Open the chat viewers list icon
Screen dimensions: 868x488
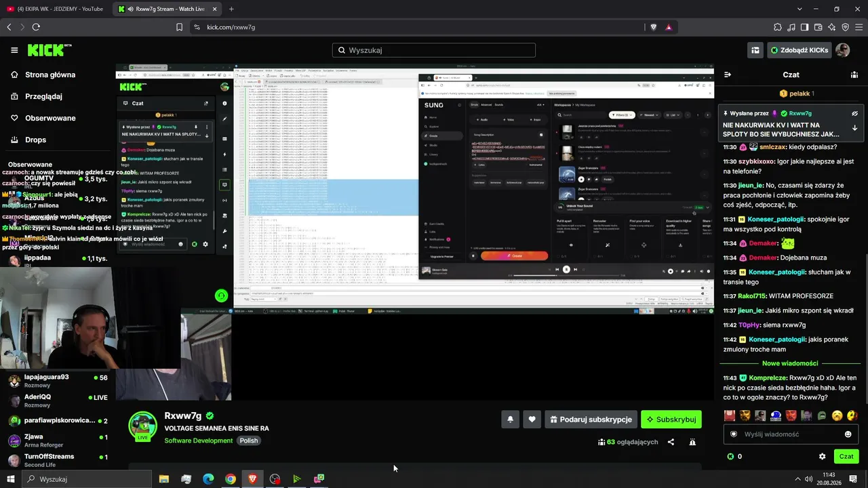854,75
